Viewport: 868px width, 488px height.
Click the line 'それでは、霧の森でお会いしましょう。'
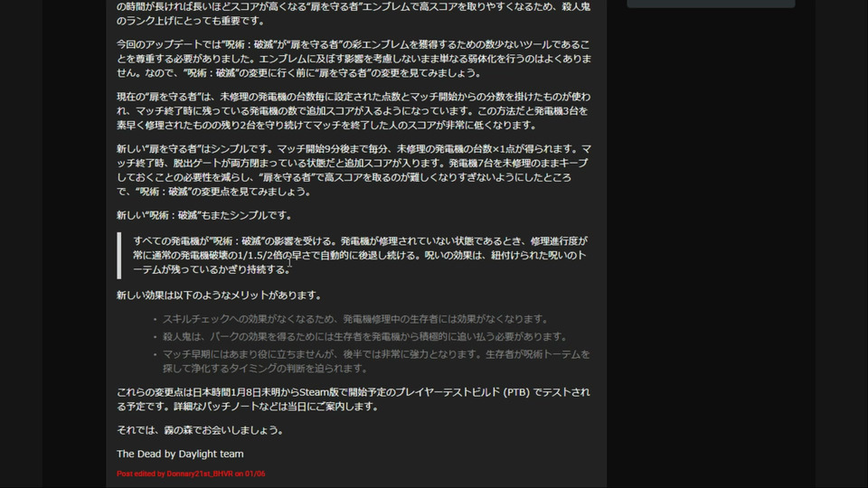click(201, 430)
